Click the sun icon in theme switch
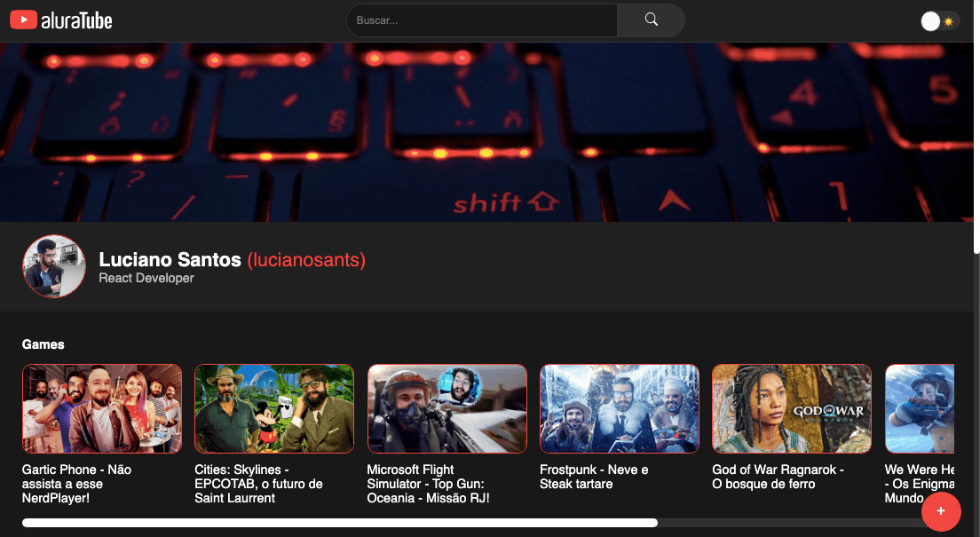Viewport: 980px width, 537px height. pyautogui.click(x=949, y=21)
